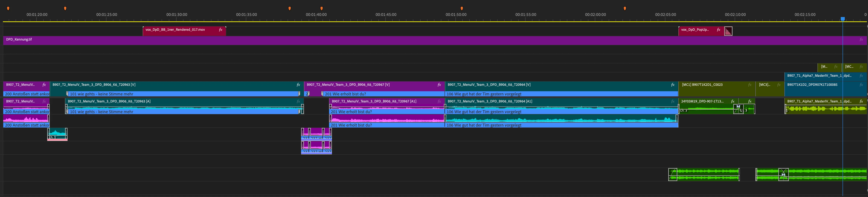Select the cross dissolve transition after vox_DpD_PopUp

coord(728,31)
